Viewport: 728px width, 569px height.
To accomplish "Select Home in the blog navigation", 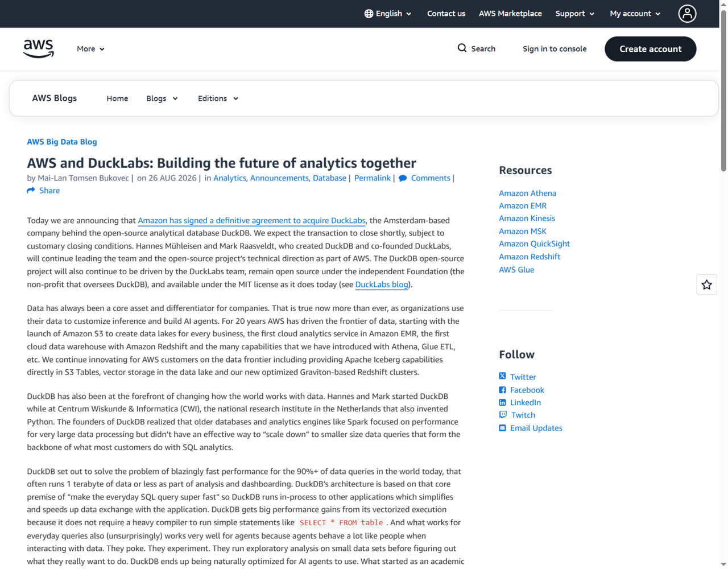I will (117, 98).
